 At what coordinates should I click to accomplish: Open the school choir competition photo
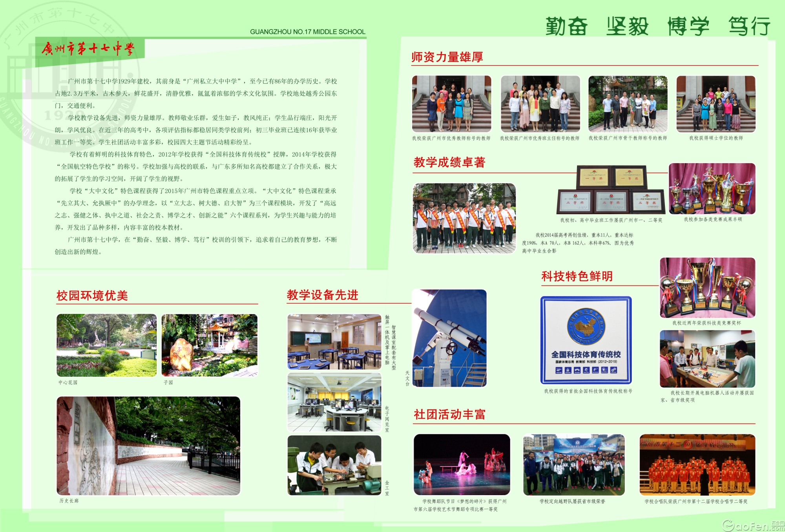(x=697, y=465)
